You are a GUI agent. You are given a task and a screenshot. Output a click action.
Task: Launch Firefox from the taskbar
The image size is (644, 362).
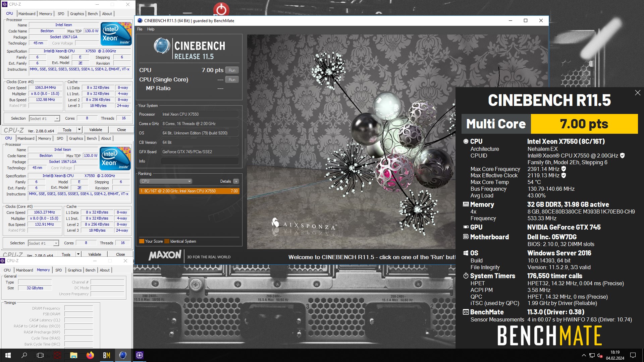[90, 355]
